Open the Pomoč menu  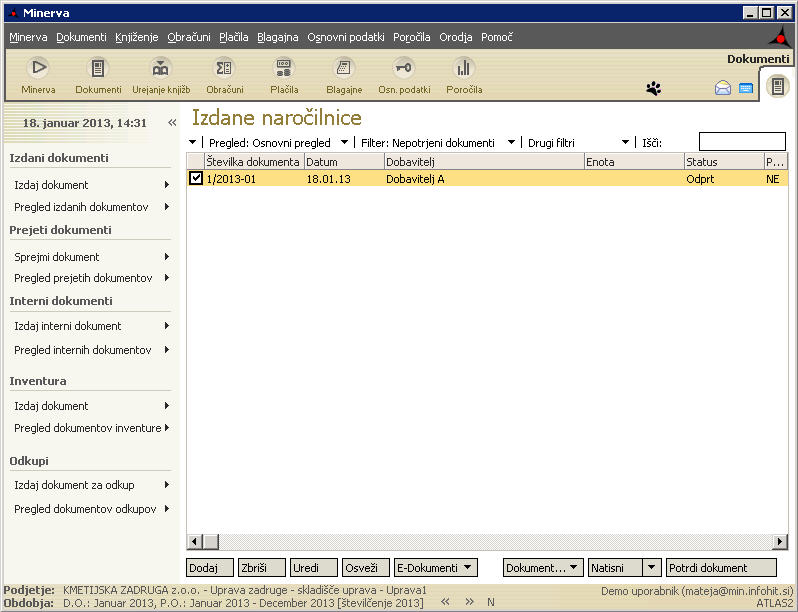coord(497,37)
